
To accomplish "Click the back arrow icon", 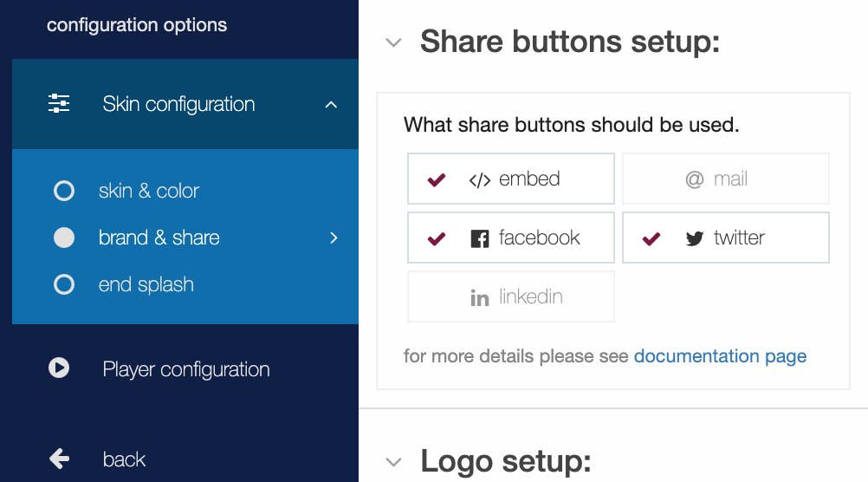I will pyautogui.click(x=59, y=459).
